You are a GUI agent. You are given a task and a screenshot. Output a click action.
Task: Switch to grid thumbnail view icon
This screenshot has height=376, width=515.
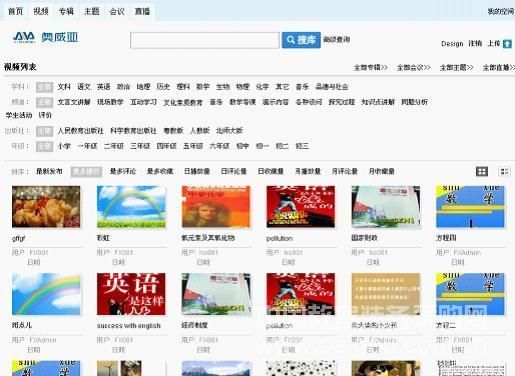pyautogui.click(x=482, y=171)
